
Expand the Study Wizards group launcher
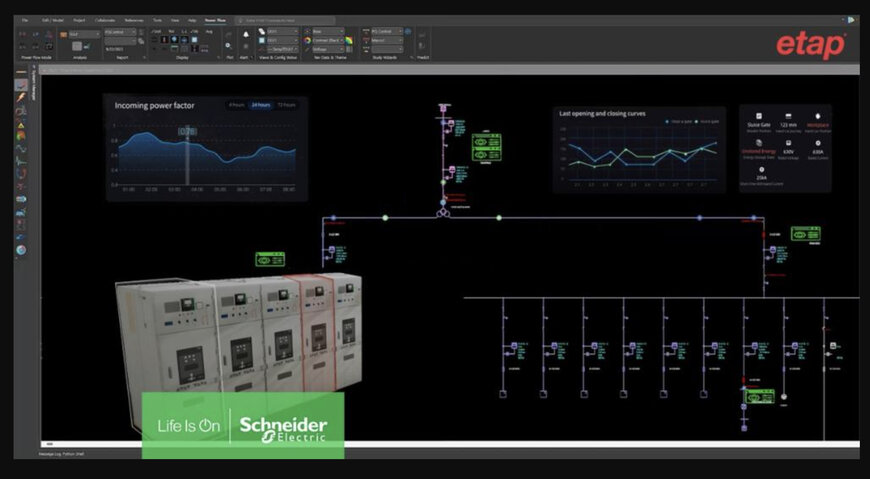pyautogui.click(x=412, y=57)
